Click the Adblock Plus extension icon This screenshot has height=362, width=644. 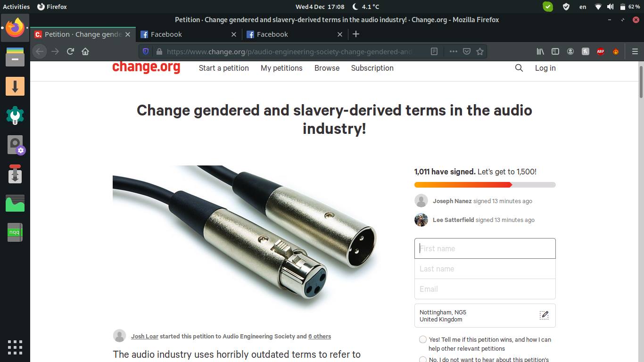point(601,51)
